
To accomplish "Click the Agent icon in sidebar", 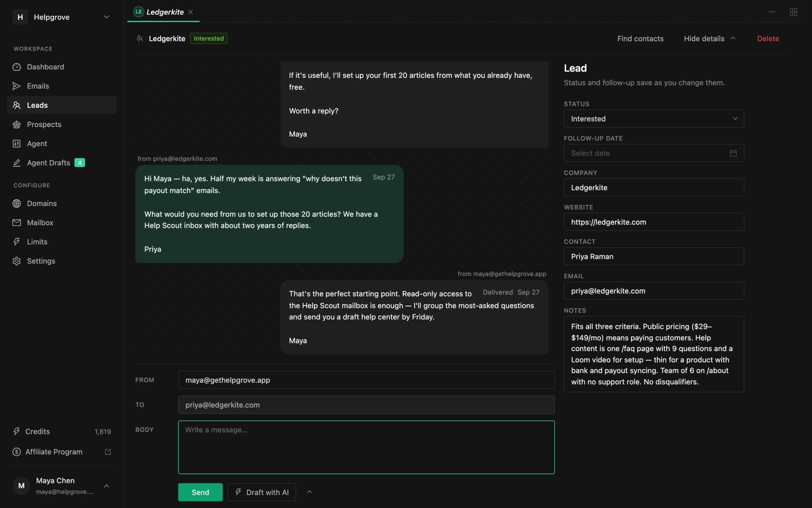I will click(17, 144).
